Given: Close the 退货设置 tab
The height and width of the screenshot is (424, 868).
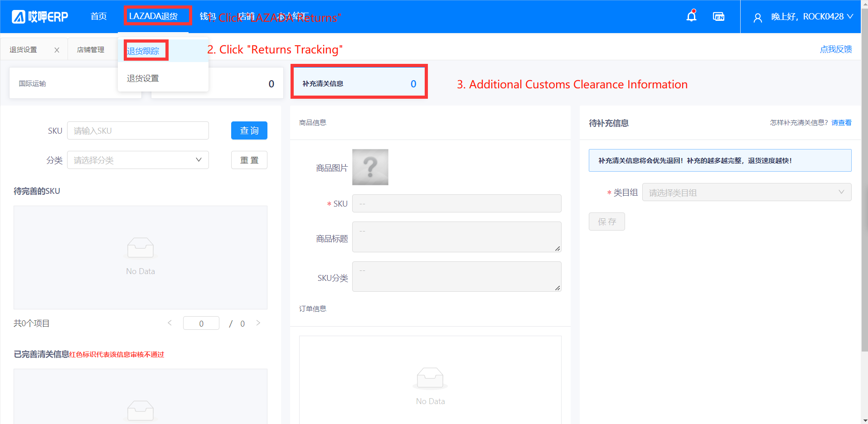Looking at the screenshot, I should tap(57, 50).
